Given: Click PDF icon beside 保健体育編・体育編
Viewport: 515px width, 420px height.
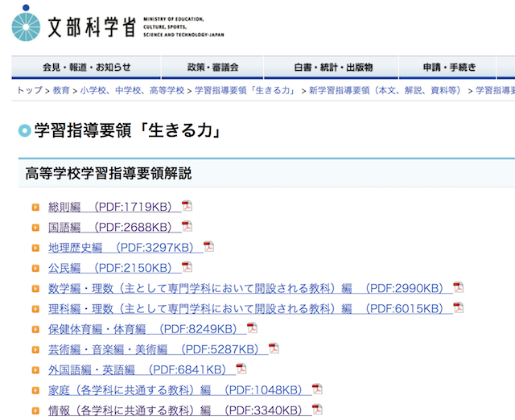Looking at the screenshot, I should pyautogui.click(x=252, y=328).
